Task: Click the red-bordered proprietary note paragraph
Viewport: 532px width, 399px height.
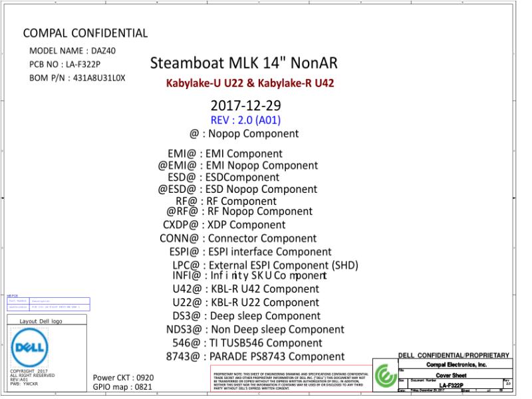Action: [291, 378]
